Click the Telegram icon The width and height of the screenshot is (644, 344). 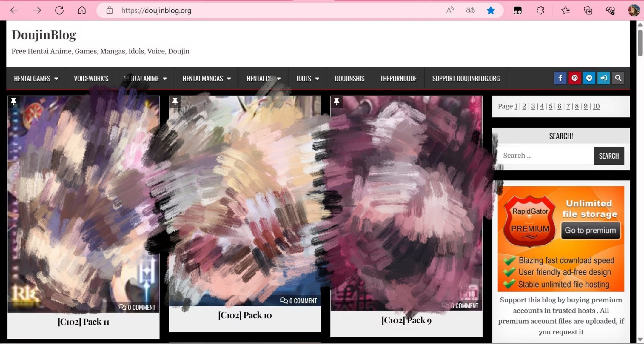click(589, 78)
